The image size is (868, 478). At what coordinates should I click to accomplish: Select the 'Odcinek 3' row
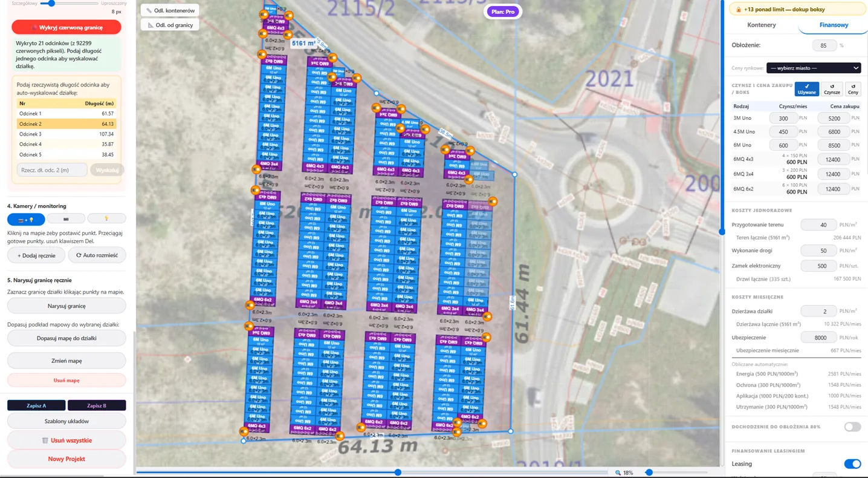[x=66, y=134]
